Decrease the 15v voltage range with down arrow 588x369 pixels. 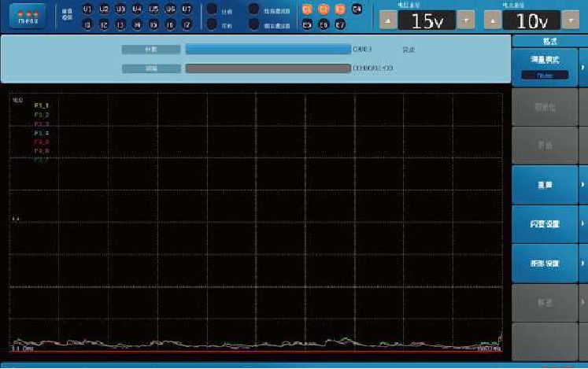466,20
